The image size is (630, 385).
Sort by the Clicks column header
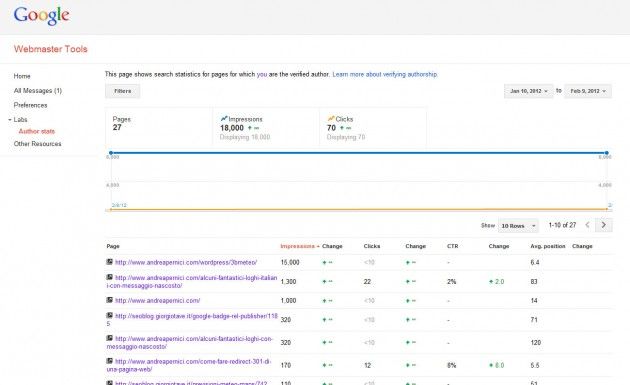tap(372, 246)
